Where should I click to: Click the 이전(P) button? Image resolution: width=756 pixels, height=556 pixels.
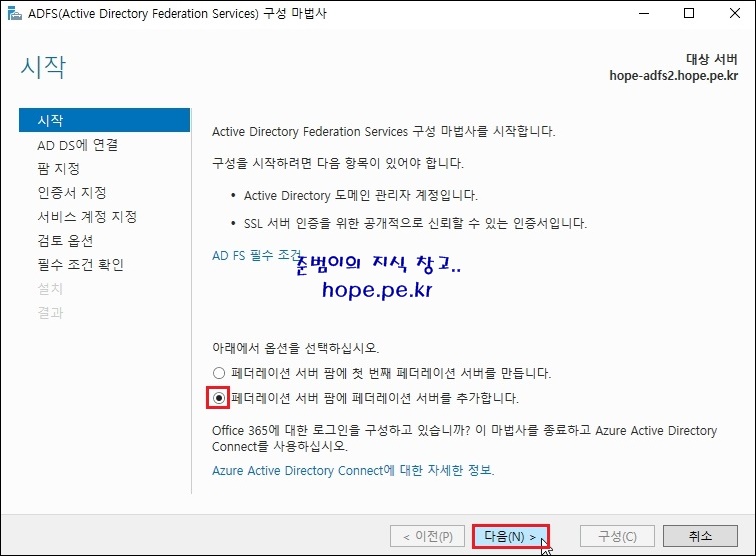click(427, 536)
